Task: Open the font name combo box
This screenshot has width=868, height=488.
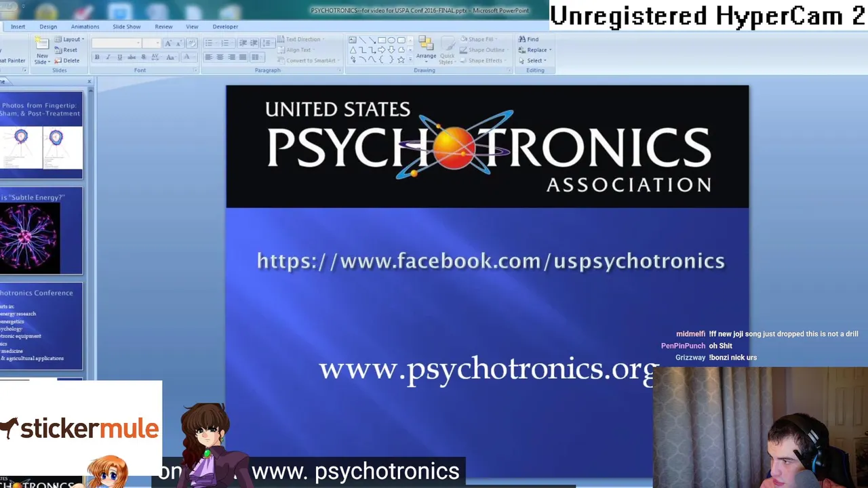Action: 117,43
